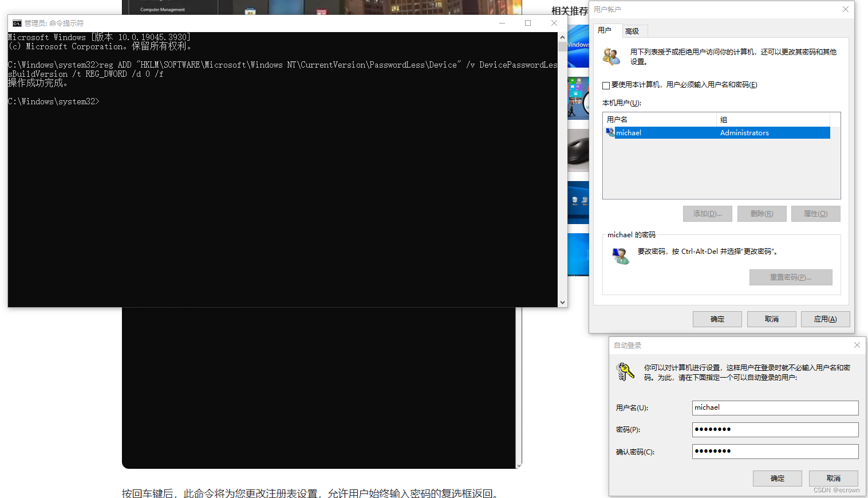Switch to the 高级 tab

632,31
